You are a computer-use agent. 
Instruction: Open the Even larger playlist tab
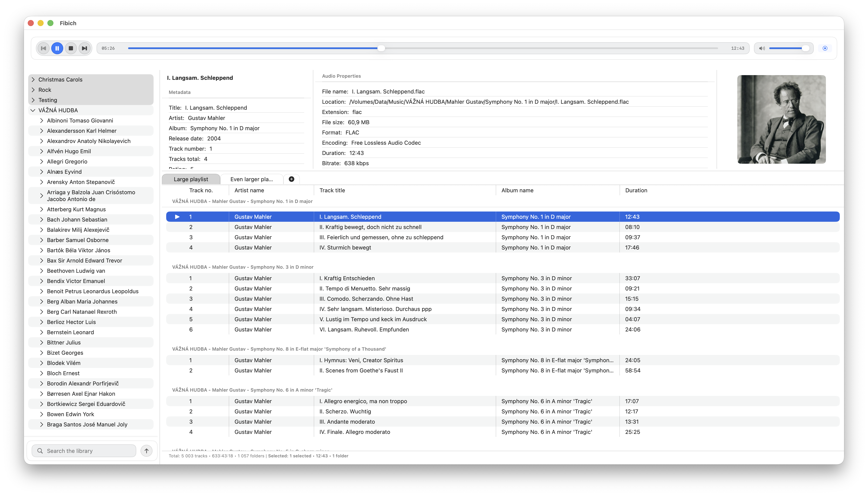(x=252, y=179)
